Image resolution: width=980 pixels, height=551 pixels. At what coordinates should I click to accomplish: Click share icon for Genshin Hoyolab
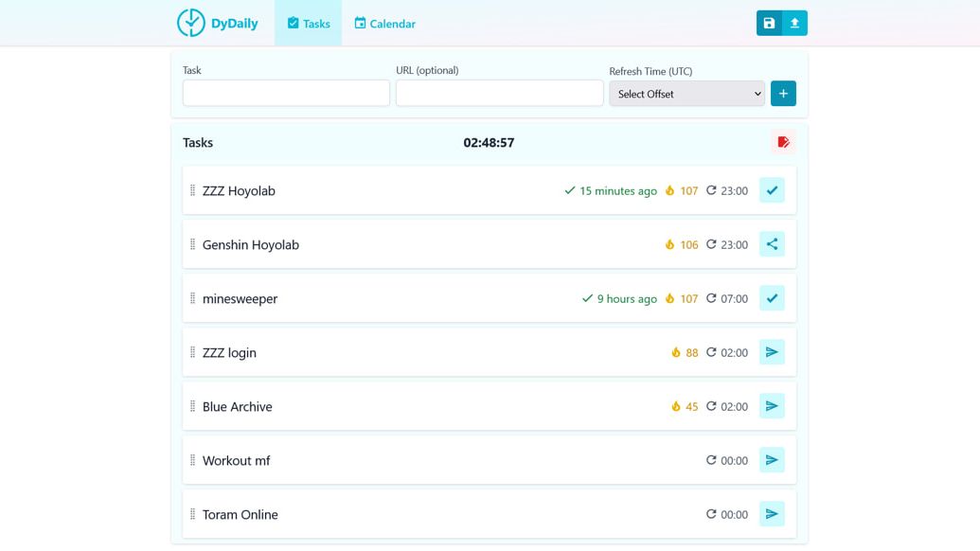pos(772,244)
